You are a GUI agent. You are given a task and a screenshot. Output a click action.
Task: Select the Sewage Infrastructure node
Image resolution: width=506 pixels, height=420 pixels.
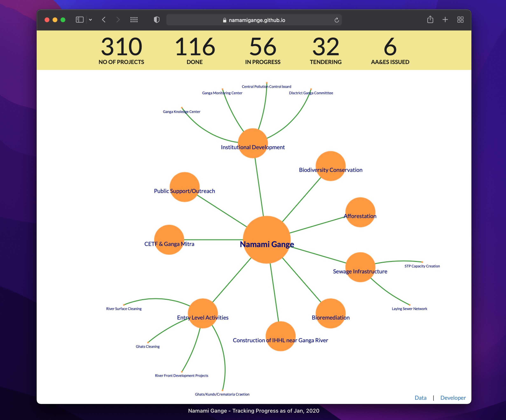coord(360,267)
